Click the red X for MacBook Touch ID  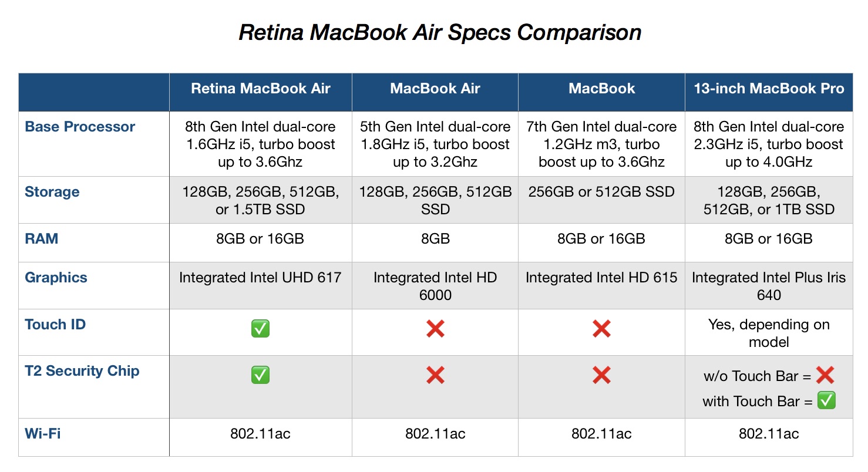pos(601,329)
